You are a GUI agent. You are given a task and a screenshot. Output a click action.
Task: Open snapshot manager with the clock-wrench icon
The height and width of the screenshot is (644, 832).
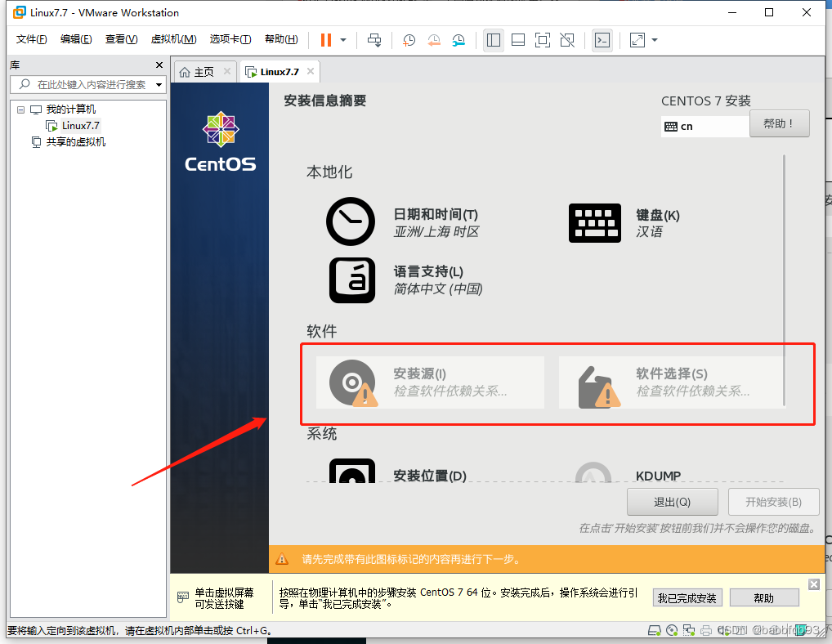[x=458, y=40]
